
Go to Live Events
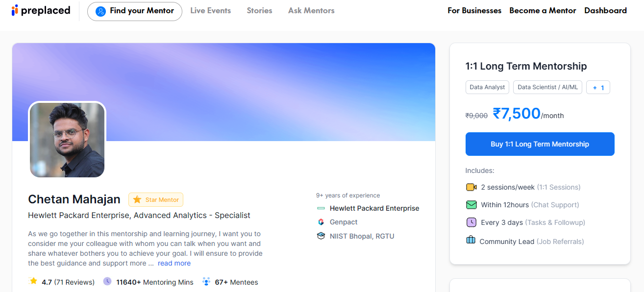(x=211, y=10)
